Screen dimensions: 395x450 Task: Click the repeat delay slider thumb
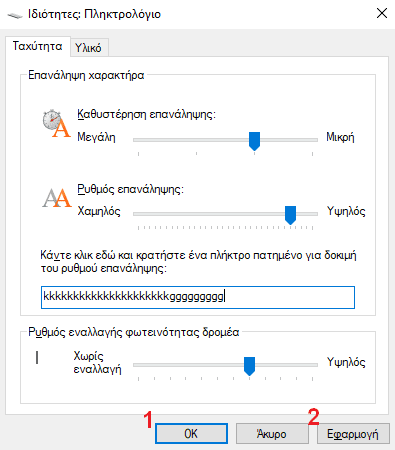click(x=254, y=141)
